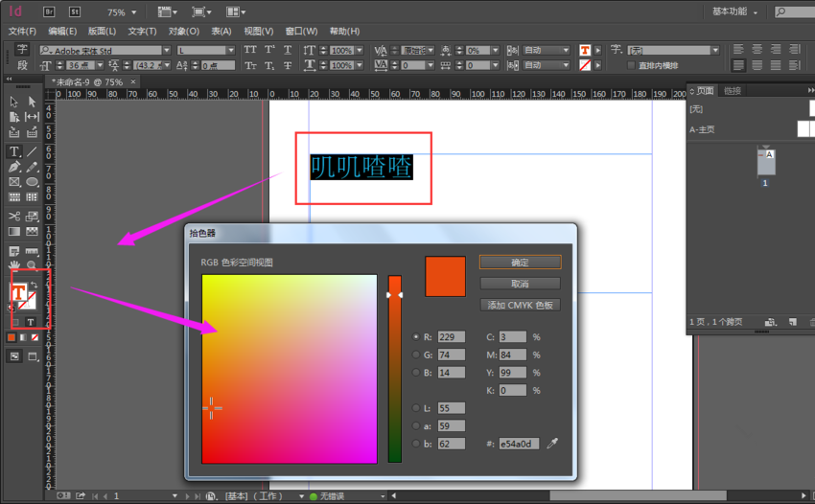Screen dimensions: 815x504
Task: Open the 基本功能 workspace dropdown
Action: pyautogui.click(x=756, y=12)
